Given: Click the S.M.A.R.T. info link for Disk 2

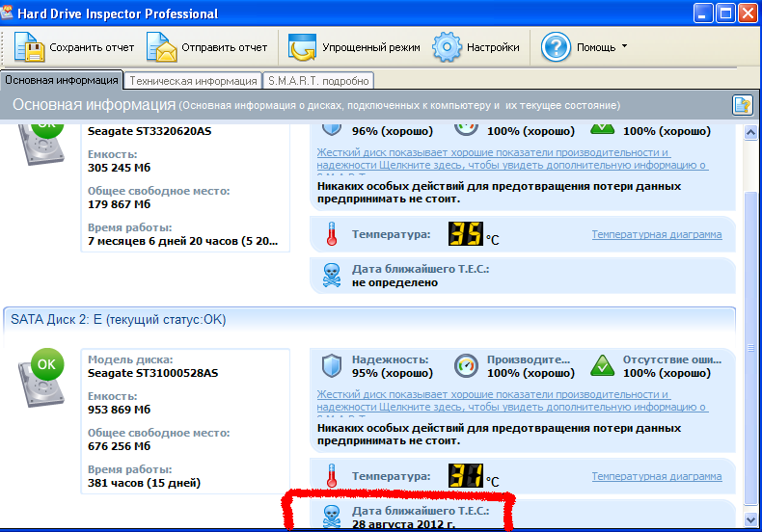Looking at the screenshot, I should point(512,402).
